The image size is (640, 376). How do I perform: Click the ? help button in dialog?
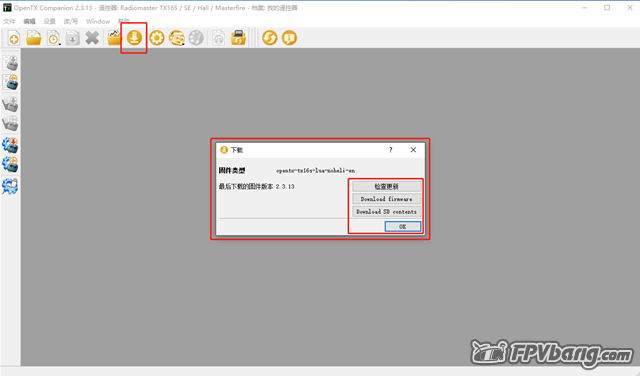(391, 150)
